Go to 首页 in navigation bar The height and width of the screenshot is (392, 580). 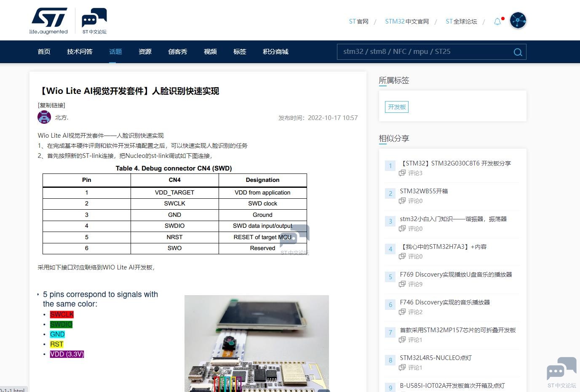(44, 52)
